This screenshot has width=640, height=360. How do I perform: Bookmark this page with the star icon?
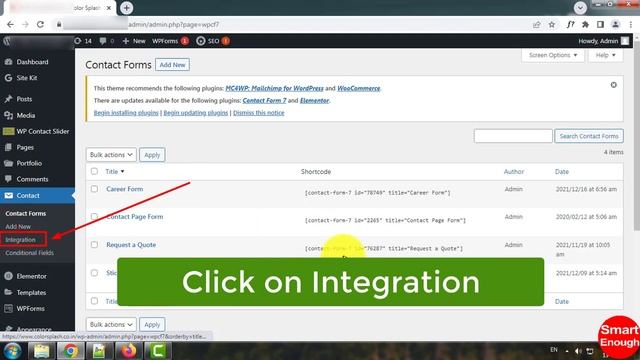tap(552, 24)
